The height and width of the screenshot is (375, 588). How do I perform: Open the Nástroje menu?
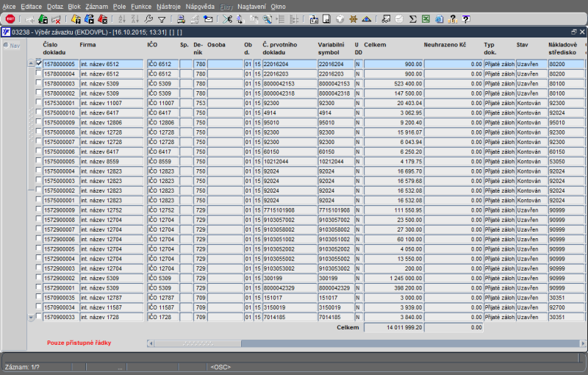pos(168,7)
